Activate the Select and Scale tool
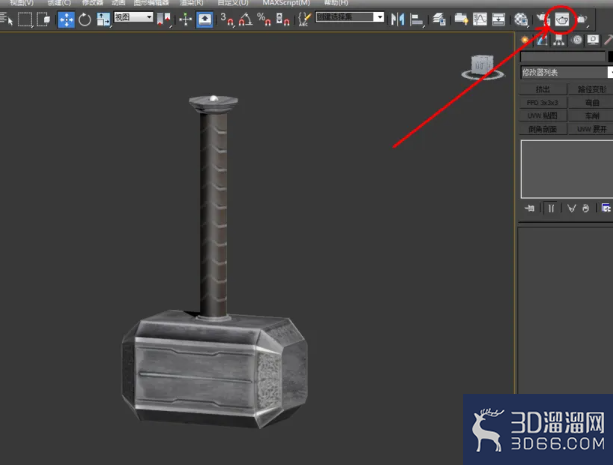Viewport: 613px width, 465px height. tap(103, 19)
